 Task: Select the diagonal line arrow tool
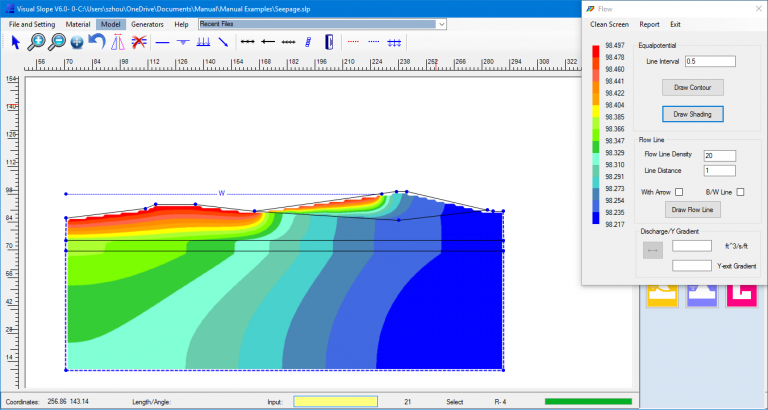pyautogui.click(x=222, y=42)
